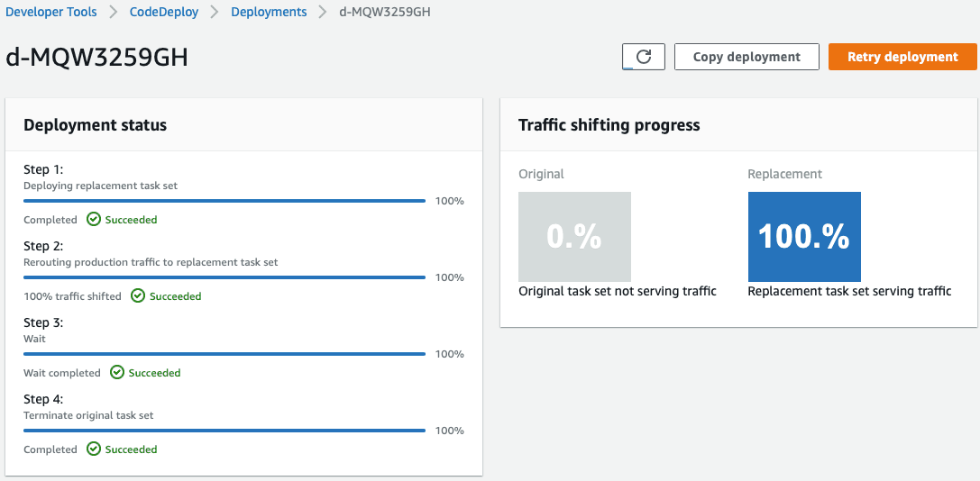Click Step 3 Succeeded checkmark icon

(117, 372)
